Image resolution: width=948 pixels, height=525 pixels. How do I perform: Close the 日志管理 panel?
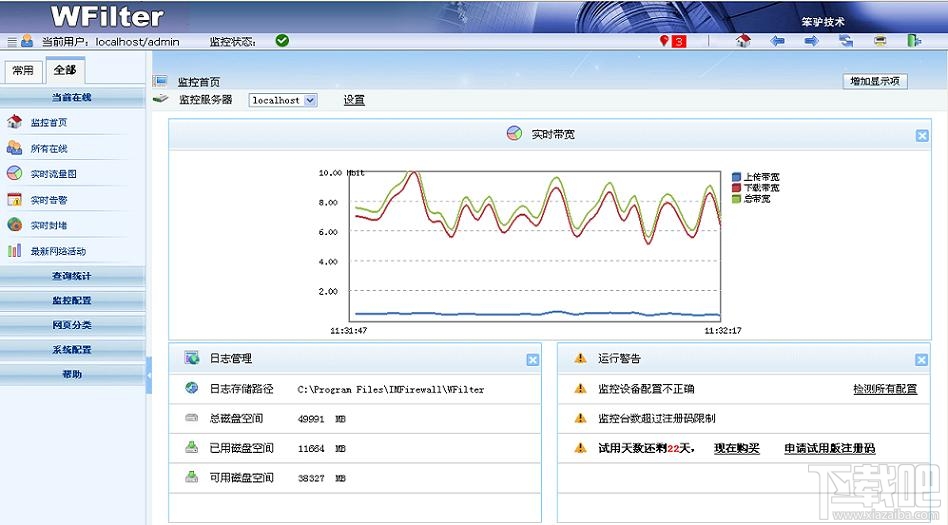(533, 360)
